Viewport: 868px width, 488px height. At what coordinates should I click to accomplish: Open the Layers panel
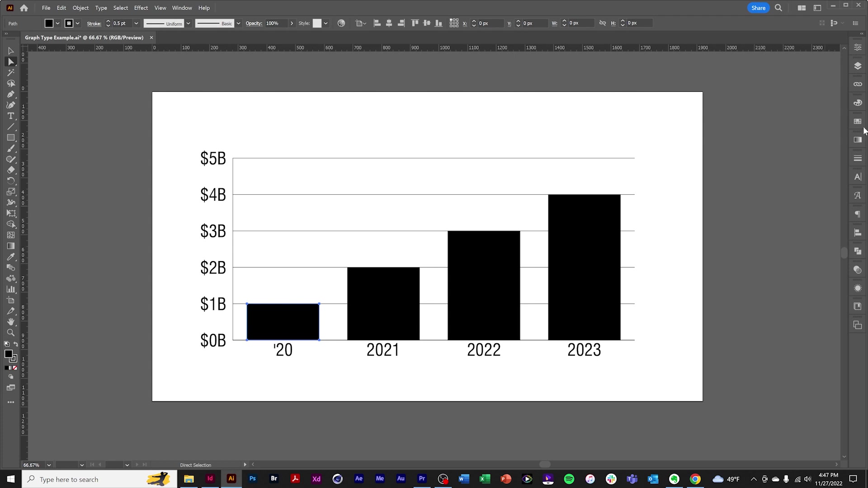(858, 66)
